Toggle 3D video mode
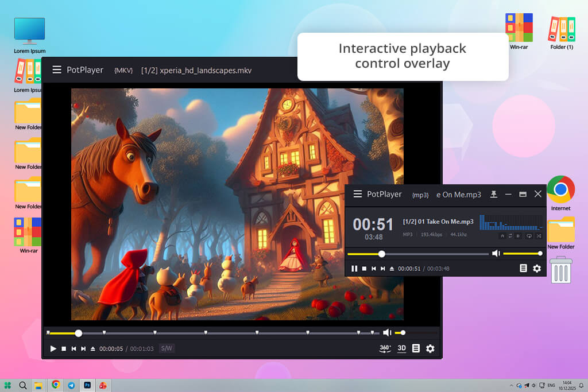The height and width of the screenshot is (392, 588). (401, 348)
